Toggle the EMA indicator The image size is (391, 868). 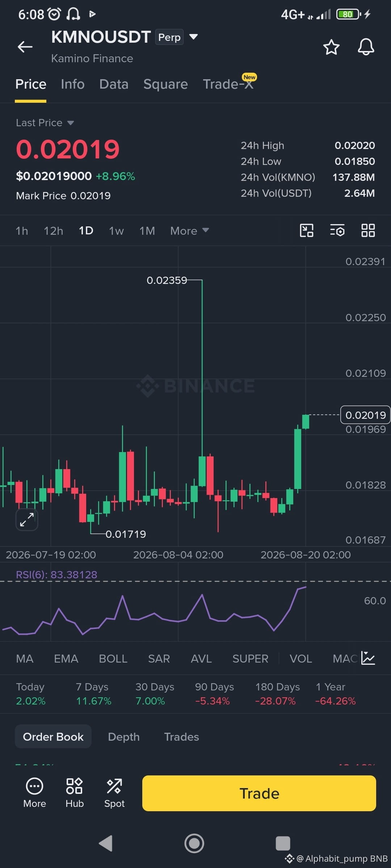pyautogui.click(x=66, y=659)
